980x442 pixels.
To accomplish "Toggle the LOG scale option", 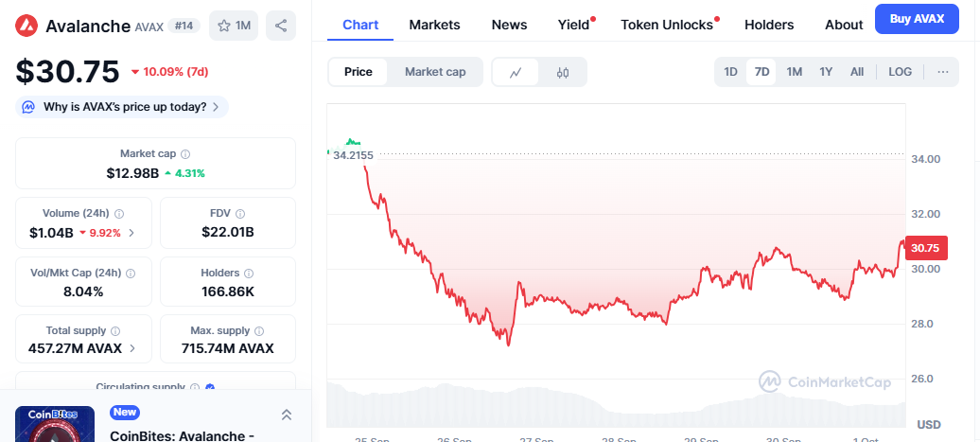I will coord(900,72).
